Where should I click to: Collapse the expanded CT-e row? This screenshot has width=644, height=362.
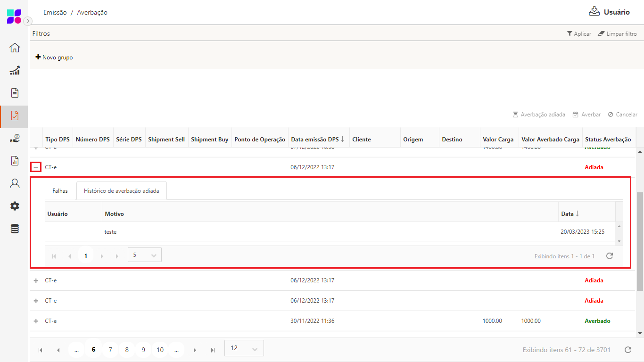(x=36, y=167)
